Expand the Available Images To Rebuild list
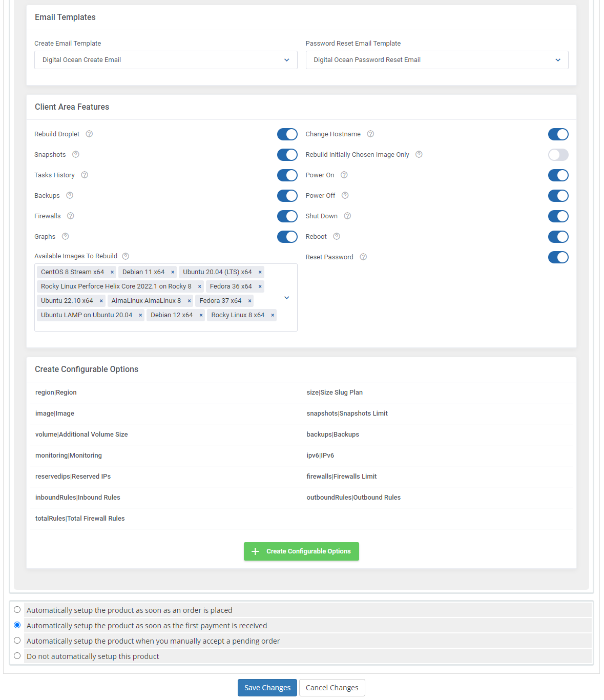This screenshot has width=604, height=700. click(286, 297)
